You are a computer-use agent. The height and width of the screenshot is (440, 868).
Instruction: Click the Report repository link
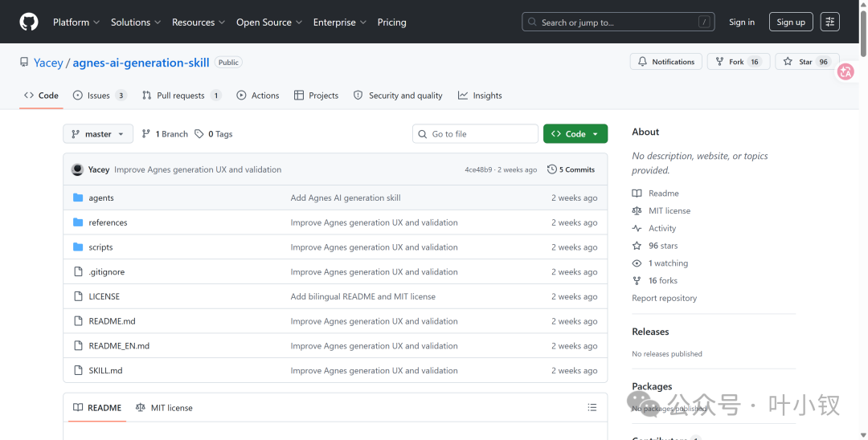(665, 298)
